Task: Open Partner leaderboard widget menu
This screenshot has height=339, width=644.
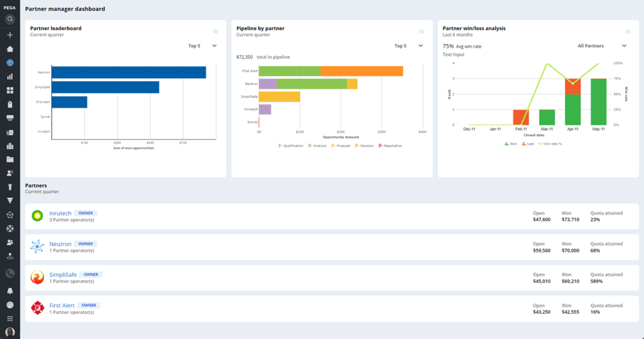Action: point(215,31)
